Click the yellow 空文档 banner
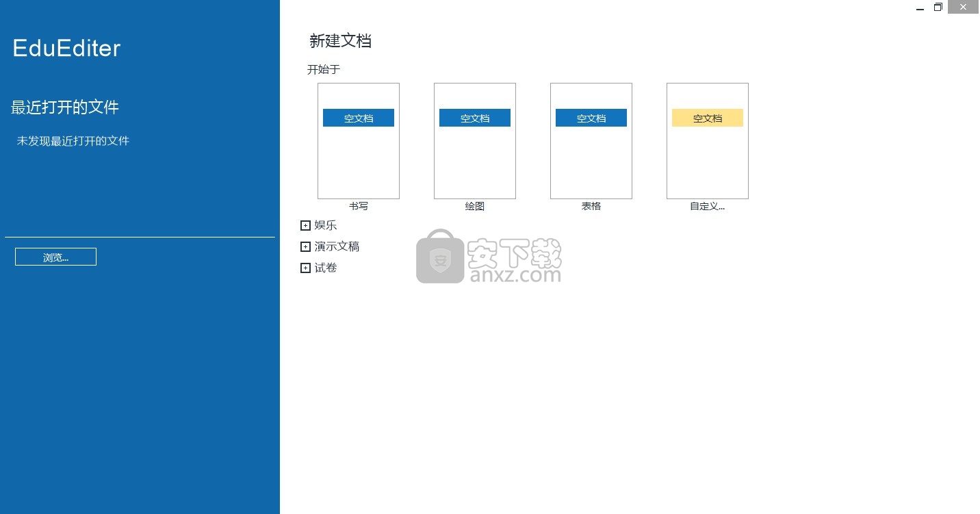 pyautogui.click(x=708, y=118)
